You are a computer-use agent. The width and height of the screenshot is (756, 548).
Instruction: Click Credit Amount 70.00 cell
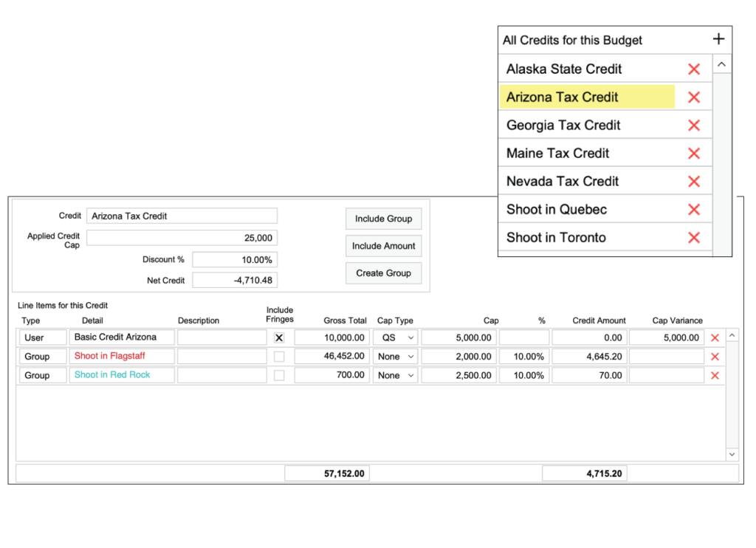click(x=589, y=375)
